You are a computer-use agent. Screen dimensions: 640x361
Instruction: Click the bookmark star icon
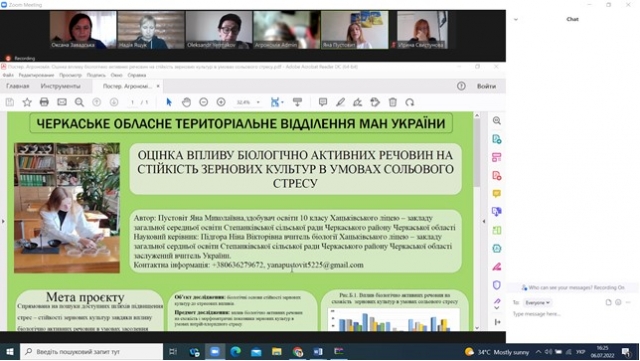pyautogui.click(x=27, y=102)
